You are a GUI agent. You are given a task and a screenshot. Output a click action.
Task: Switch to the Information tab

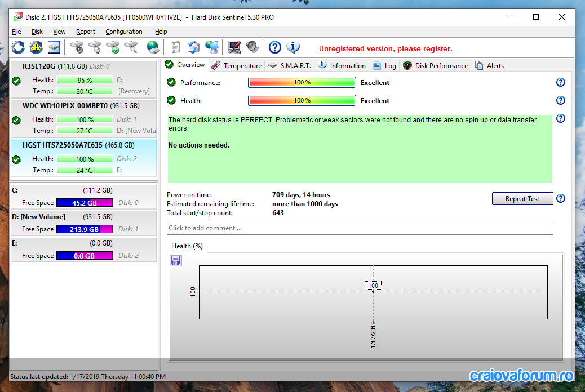[x=342, y=66]
